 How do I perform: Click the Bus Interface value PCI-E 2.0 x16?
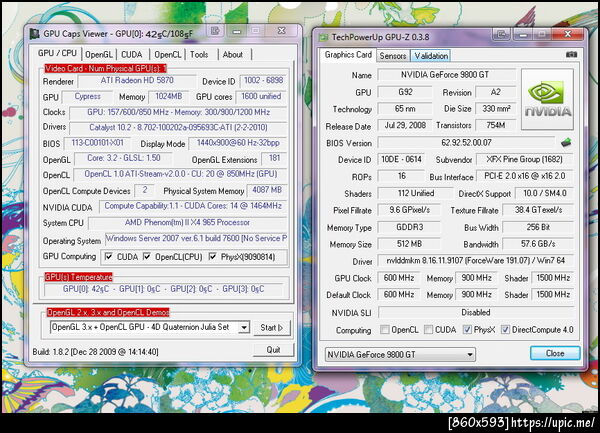click(525, 176)
